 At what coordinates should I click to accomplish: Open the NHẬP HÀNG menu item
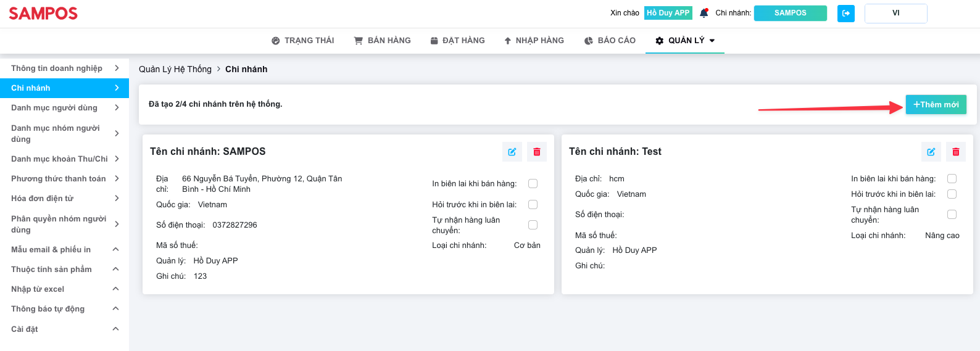click(x=534, y=41)
